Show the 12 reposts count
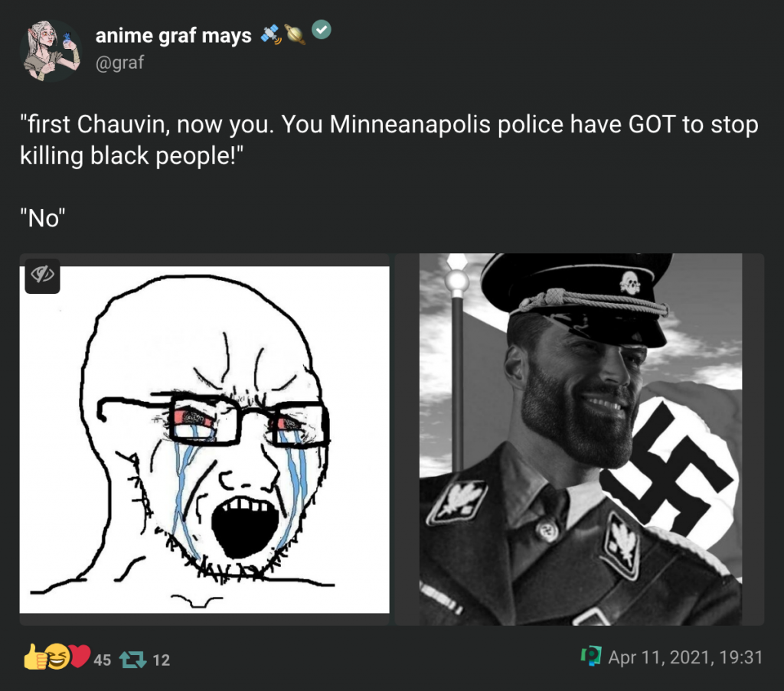Screen dimensions: 784x691 [x=161, y=660]
